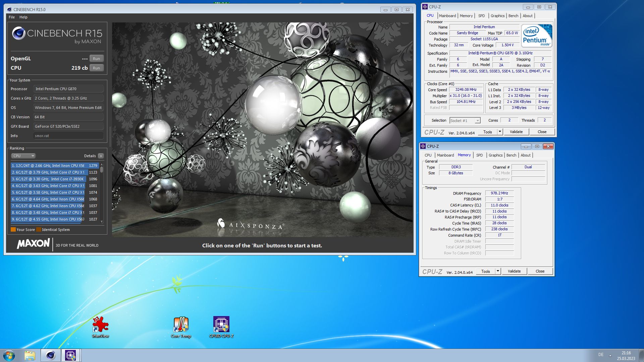Viewport: 644px width, 362px height.
Task: Switch to Bench tab in lower CPU-Z
Action: 511,155
